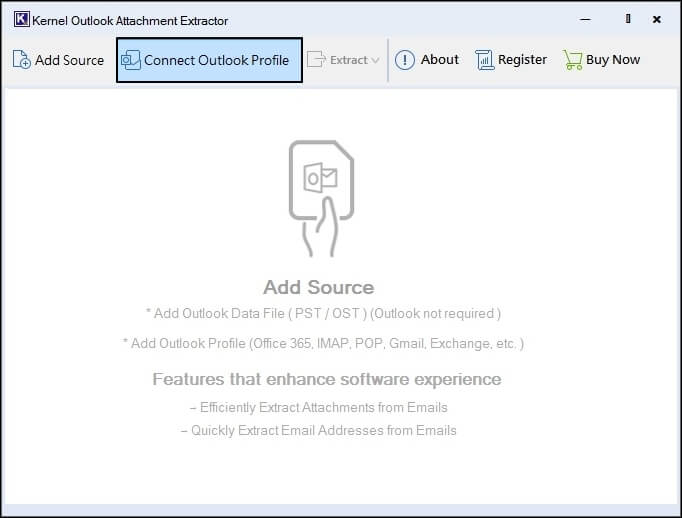Click the Connect Outlook Profile icon
This screenshot has width=682, height=518.
click(x=130, y=60)
